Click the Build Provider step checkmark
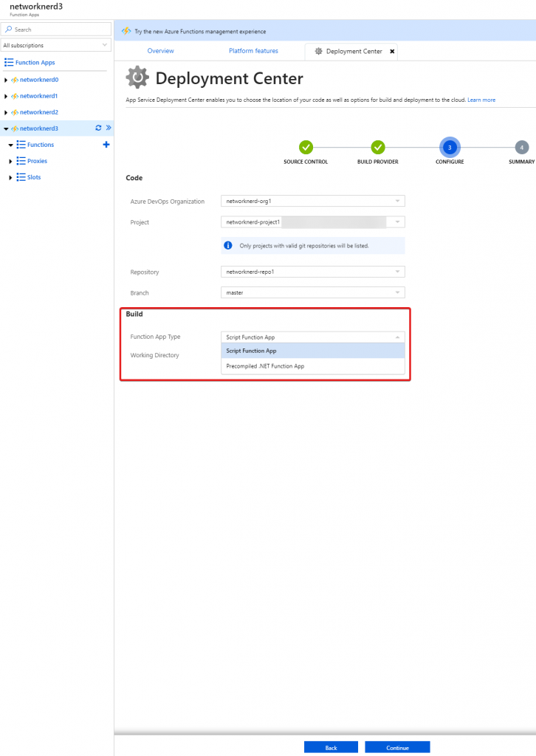Viewport: 536px width, 756px height. (x=378, y=147)
